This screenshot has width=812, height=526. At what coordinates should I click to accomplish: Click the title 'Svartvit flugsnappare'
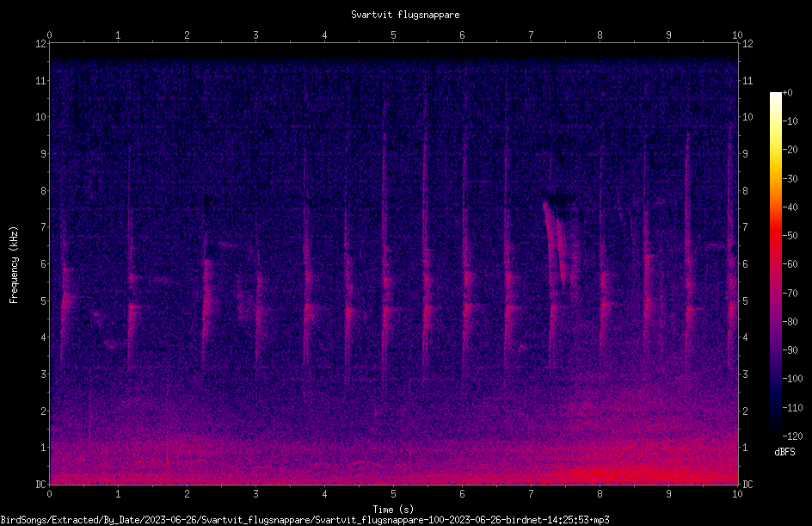point(405,15)
